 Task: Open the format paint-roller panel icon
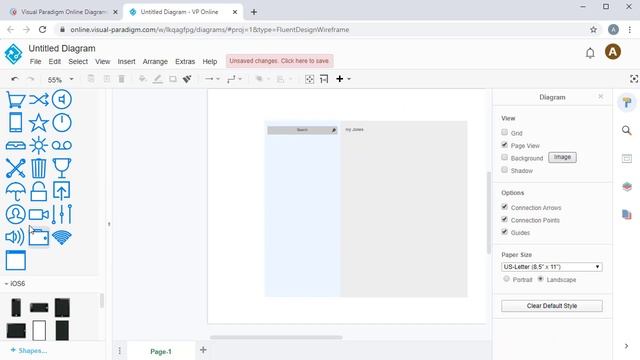[x=627, y=102]
